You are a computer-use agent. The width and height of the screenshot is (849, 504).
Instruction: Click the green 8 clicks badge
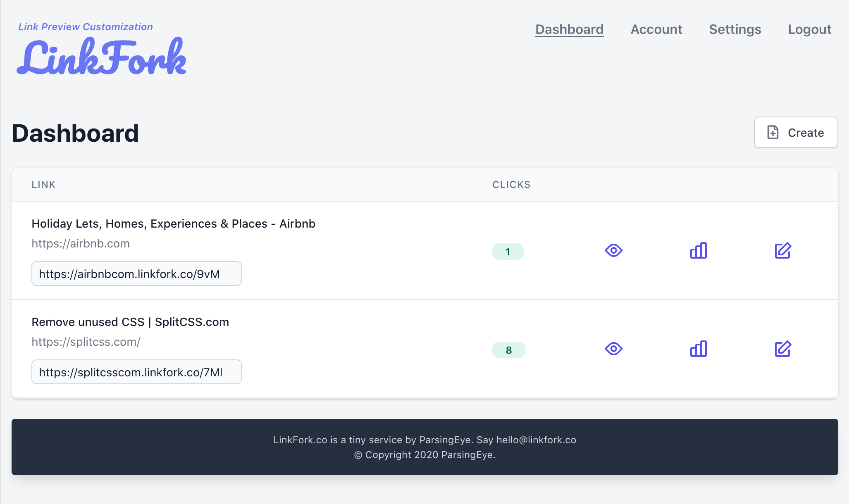pyautogui.click(x=508, y=350)
